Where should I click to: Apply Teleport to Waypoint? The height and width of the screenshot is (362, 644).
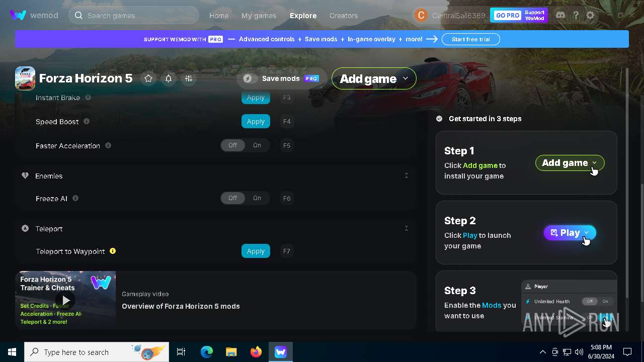[256, 251]
